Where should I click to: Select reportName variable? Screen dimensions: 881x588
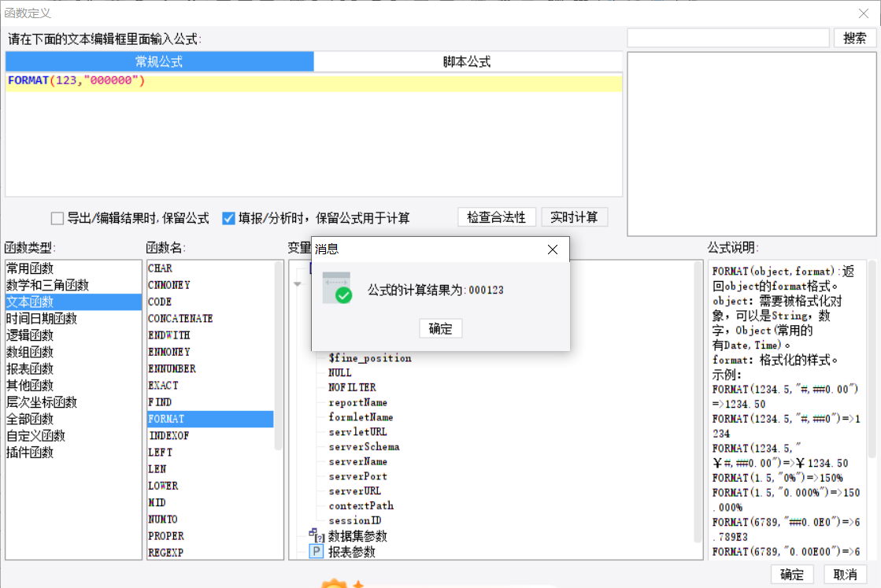pos(358,403)
